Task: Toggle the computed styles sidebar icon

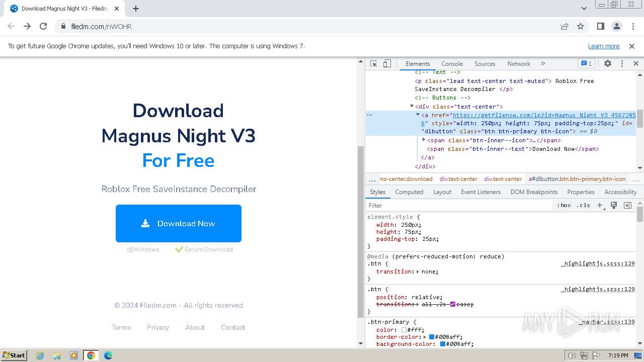Action: coord(627,205)
